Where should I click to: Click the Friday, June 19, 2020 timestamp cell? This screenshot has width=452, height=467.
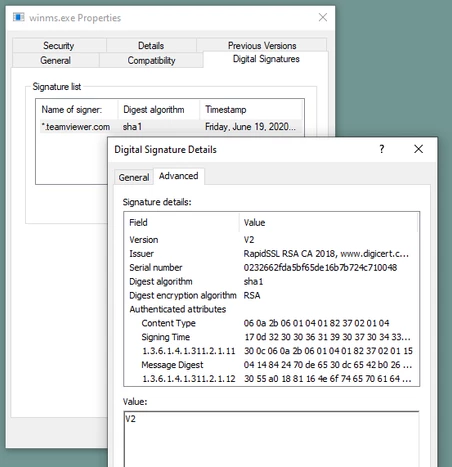(250, 127)
